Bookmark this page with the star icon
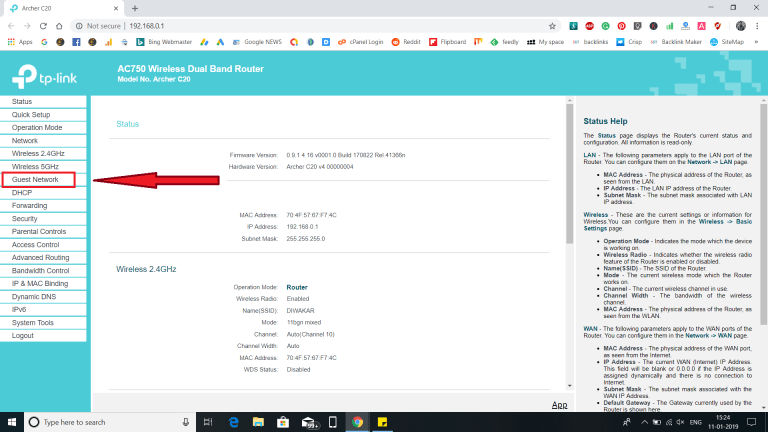Image resolution: width=768 pixels, height=432 pixels. pos(551,25)
